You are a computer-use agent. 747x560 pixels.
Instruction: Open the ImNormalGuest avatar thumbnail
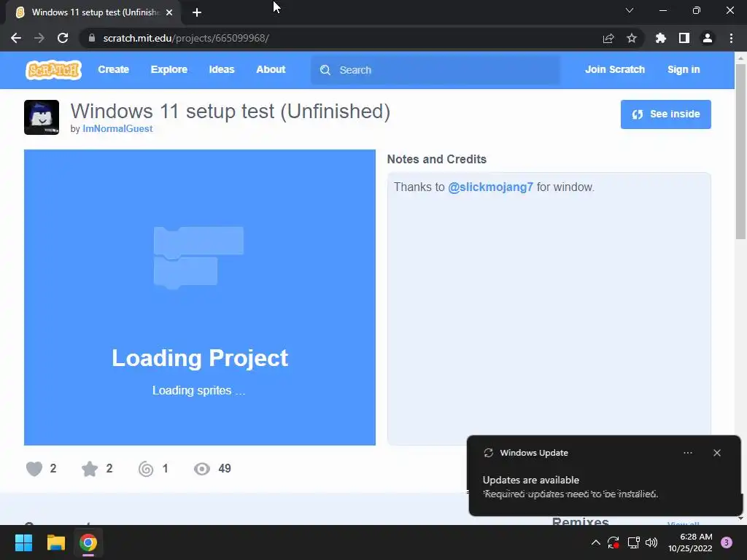click(x=42, y=117)
